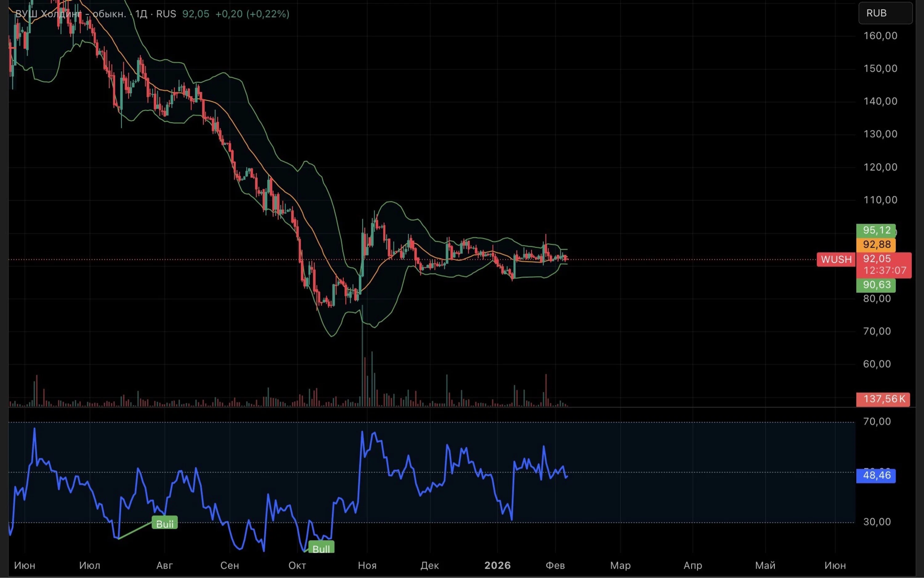Click the Фев label on time axis
Viewport: 924px width, 578px height.
pos(555,566)
